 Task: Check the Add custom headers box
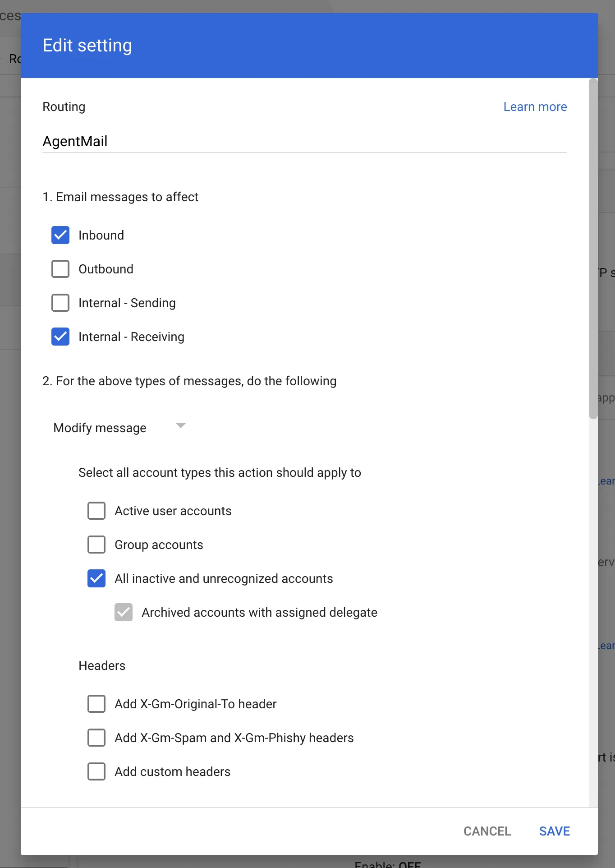click(x=96, y=771)
